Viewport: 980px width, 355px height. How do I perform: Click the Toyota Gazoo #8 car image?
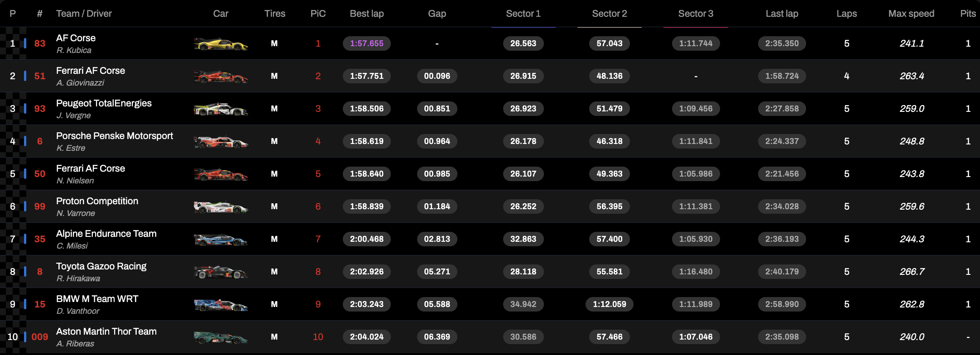(221, 272)
